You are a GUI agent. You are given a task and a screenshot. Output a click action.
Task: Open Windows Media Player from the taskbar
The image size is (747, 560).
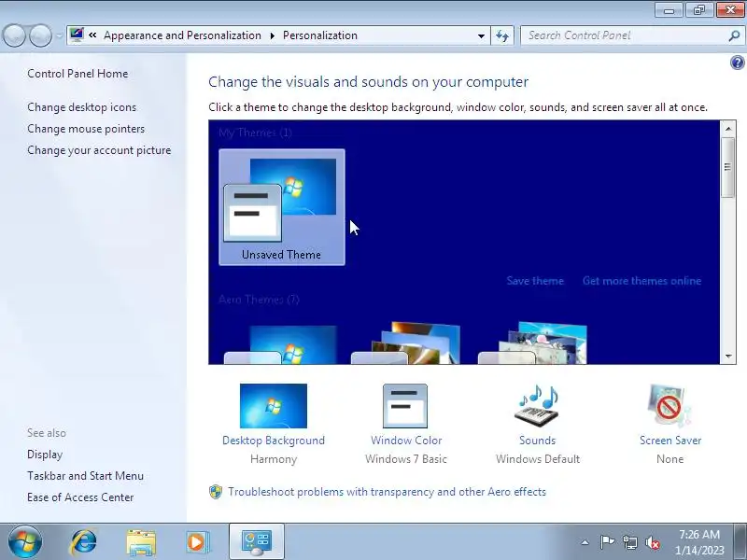pyautogui.click(x=197, y=542)
